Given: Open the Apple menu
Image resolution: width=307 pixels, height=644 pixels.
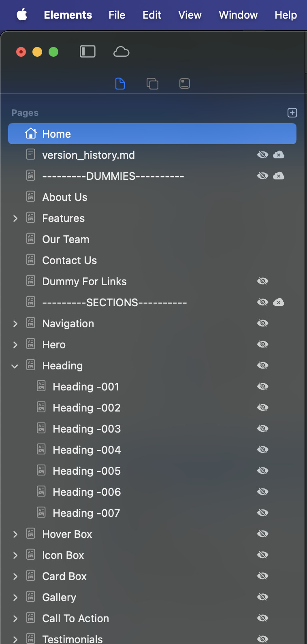Looking at the screenshot, I should (x=22, y=15).
